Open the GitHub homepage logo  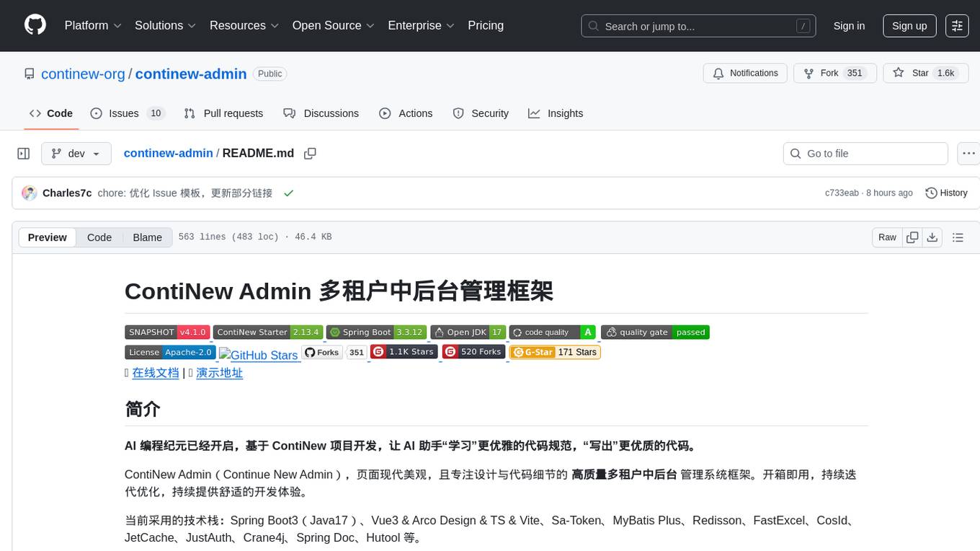(x=35, y=25)
